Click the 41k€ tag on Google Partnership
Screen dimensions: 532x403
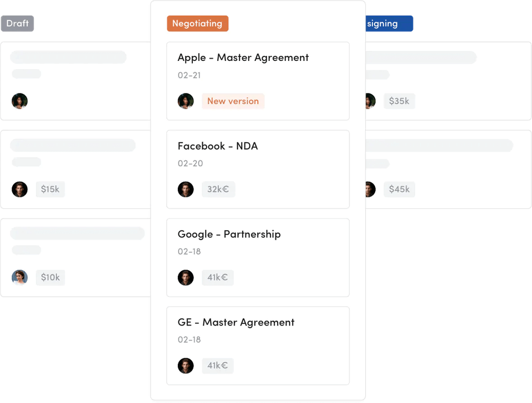click(x=217, y=277)
